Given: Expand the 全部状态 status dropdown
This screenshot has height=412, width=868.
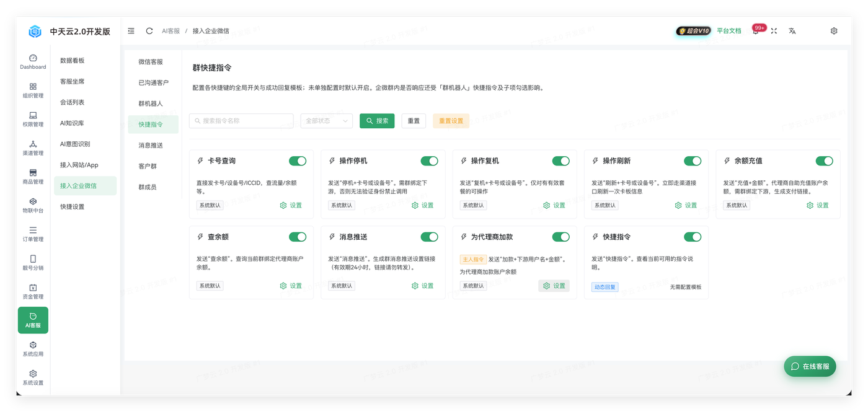Looking at the screenshot, I should pyautogui.click(x=327, y=121).
